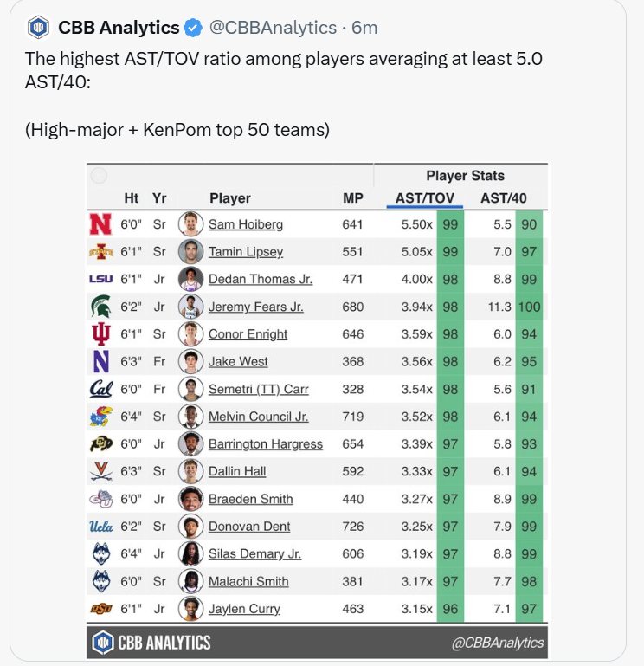644x666 pixels.
Task: Click Sam Hoiberg's headshot photo
Action: tap(190, 224)
